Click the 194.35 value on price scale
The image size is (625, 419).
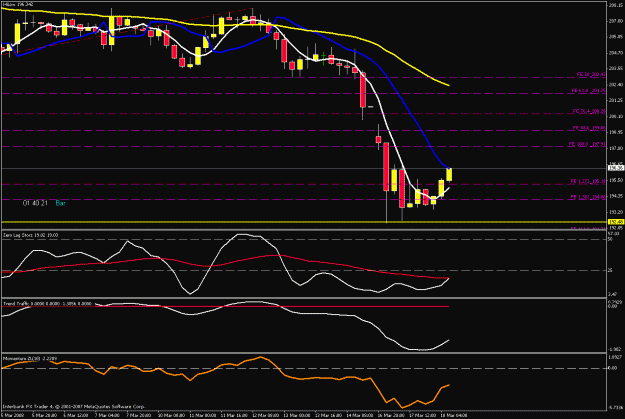pyautogui.click(x=616, y=196)
